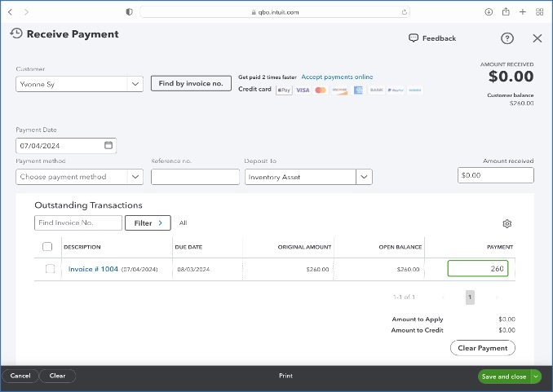Click the American Express card icon

(358, 90)
